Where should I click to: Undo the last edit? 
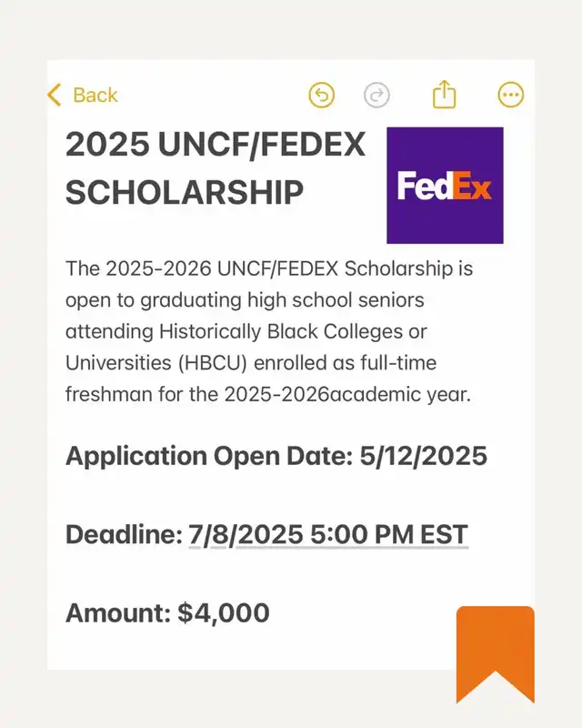tap(321, 95)
